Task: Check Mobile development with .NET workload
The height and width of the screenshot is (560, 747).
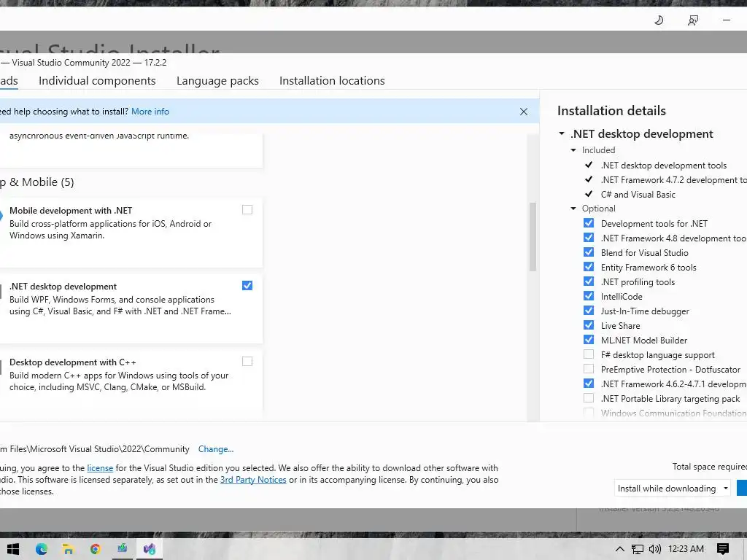Action: pos(247,209)
